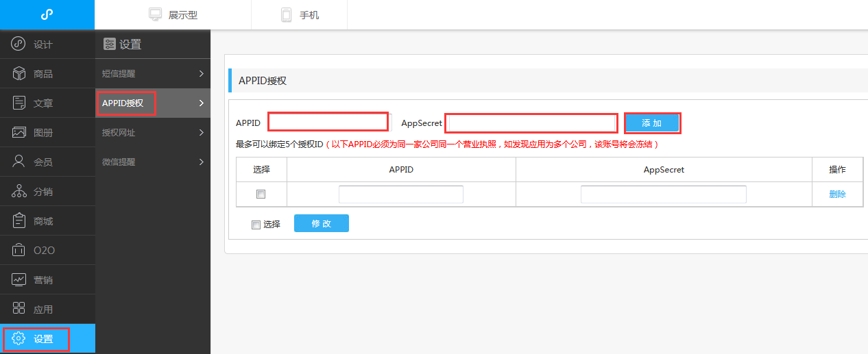Click the 分销 distribution tree icon
868x354 pixels.
19,192
